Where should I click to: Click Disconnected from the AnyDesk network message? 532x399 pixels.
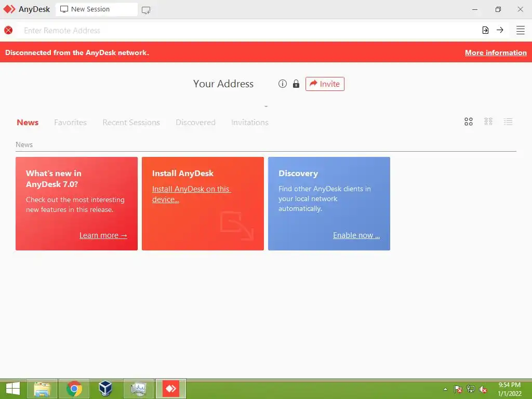coord(77,52)
